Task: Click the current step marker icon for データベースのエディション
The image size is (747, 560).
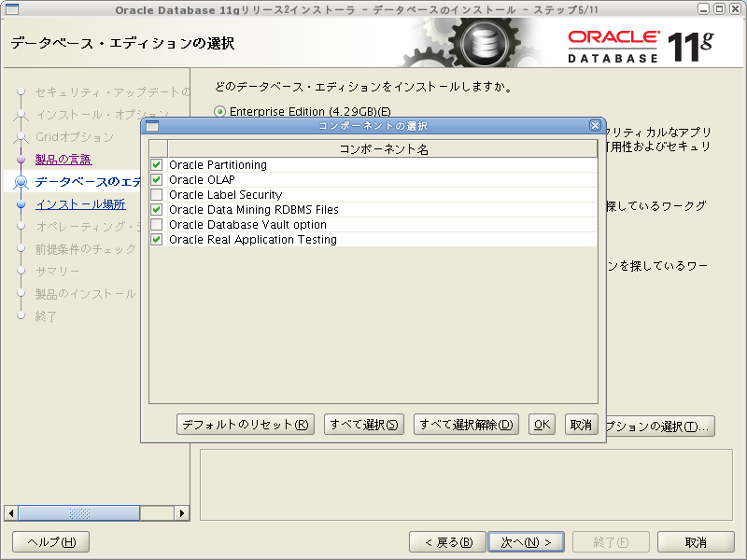Action: (21, 182)
